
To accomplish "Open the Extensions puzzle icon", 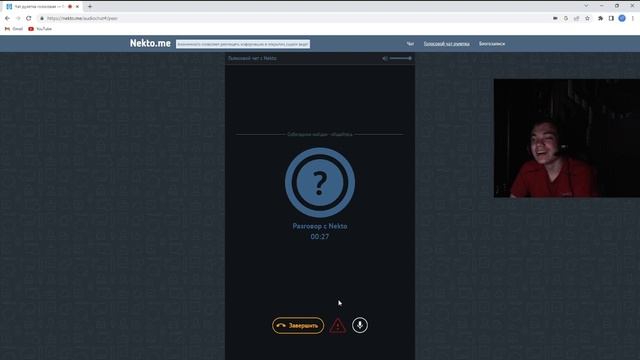I will (x=600, y=18).
